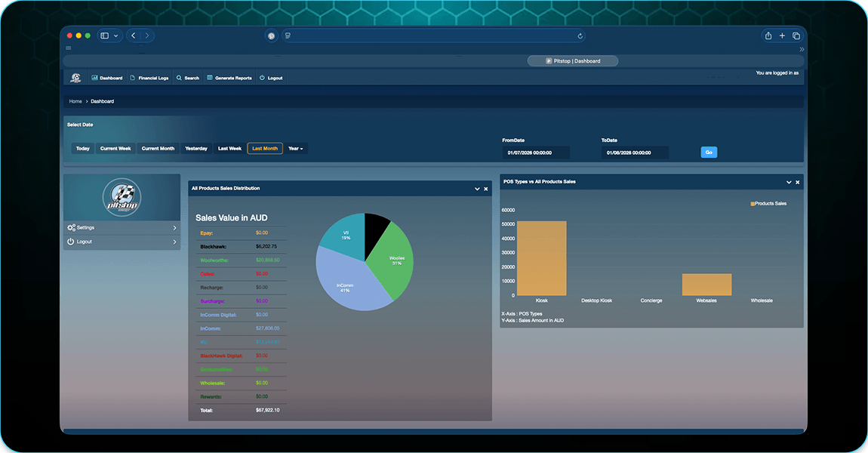The image size is (868, 453).
Task: Select the Pitstop | Dashboard tab
Action: pyautogui.click(x=573, y=61)
